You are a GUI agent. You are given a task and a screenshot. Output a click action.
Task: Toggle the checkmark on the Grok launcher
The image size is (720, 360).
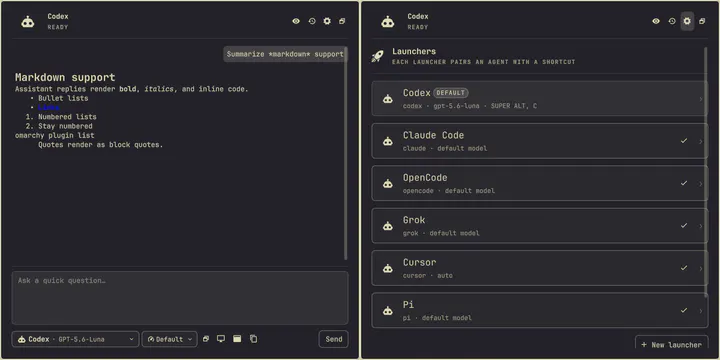pyautogui.click(x=684, y=225)
